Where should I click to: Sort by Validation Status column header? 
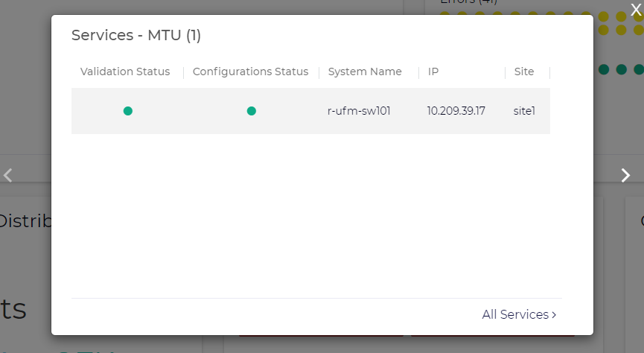pos(125,72)
